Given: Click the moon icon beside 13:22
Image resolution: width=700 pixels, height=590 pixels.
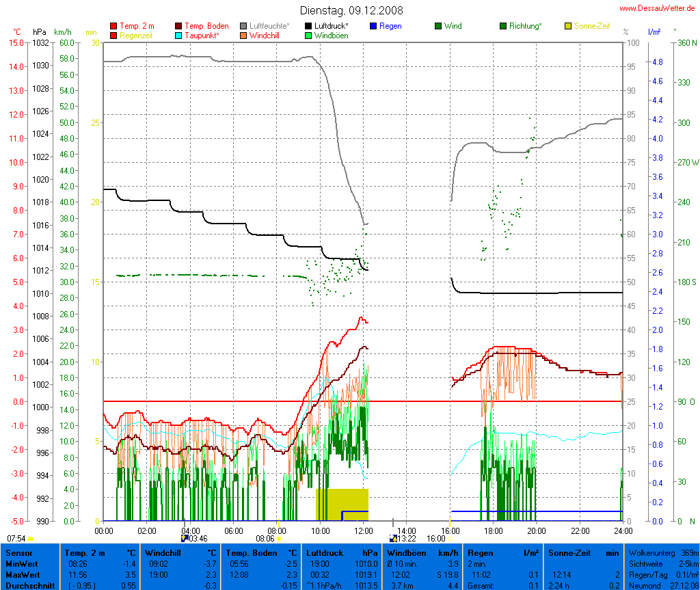Looking at the screenshot, I should coord(392,539).
